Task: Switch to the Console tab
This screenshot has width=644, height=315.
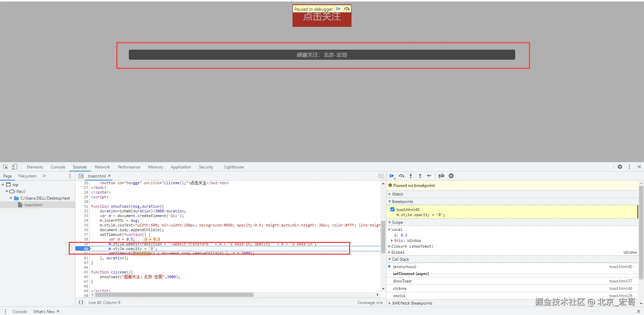Action: tap(58, 167)
